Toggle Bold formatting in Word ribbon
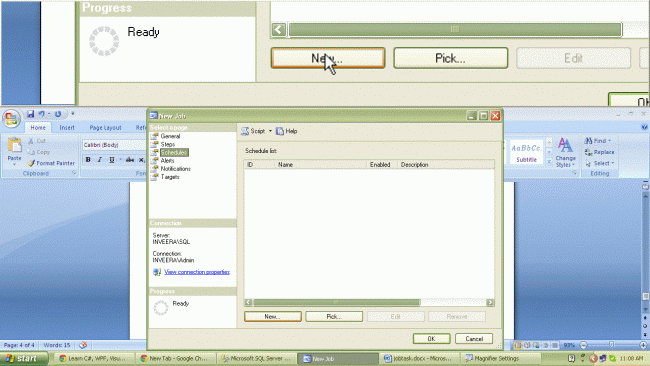 (88, 160)
